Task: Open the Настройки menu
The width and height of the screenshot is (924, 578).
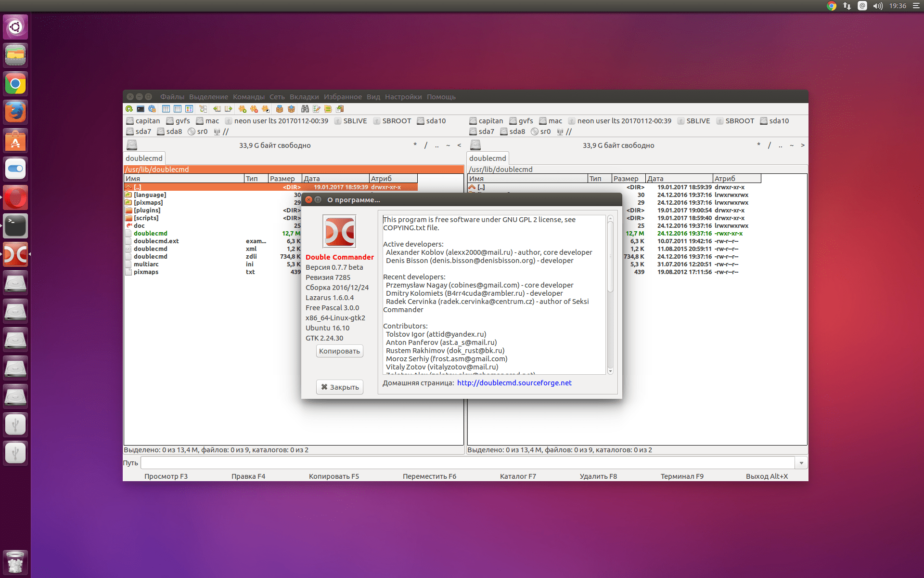Action: click(x=403, y=97)
